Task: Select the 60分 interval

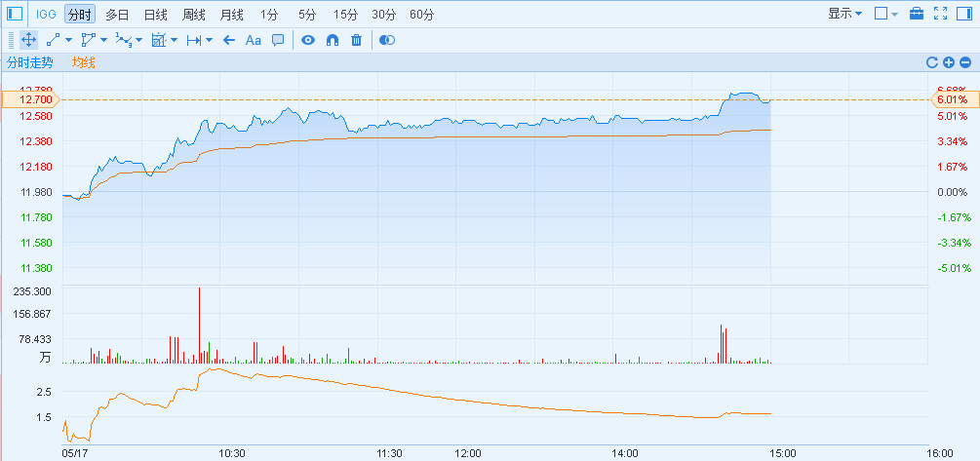Action: [422, 14]
